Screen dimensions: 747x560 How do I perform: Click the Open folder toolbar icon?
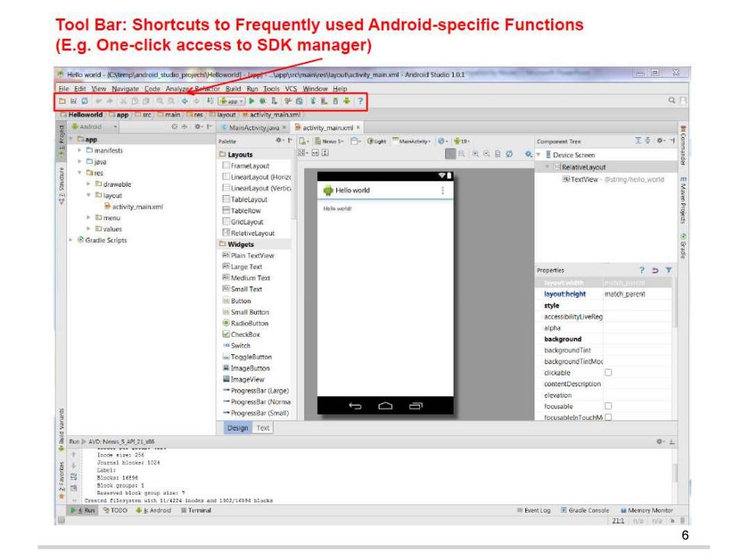pos(63,101)
